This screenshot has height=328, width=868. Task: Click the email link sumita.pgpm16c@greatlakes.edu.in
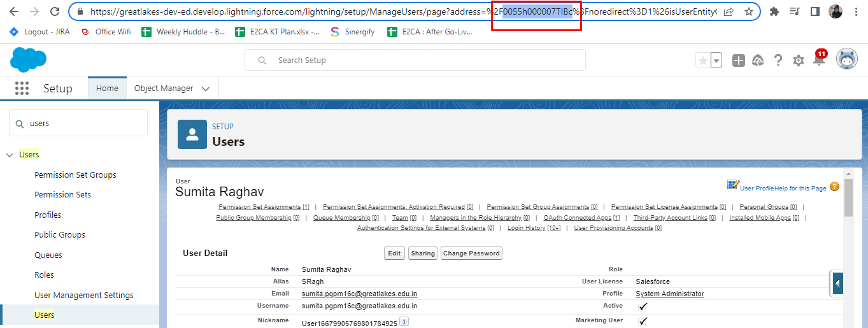click(359, 294)
